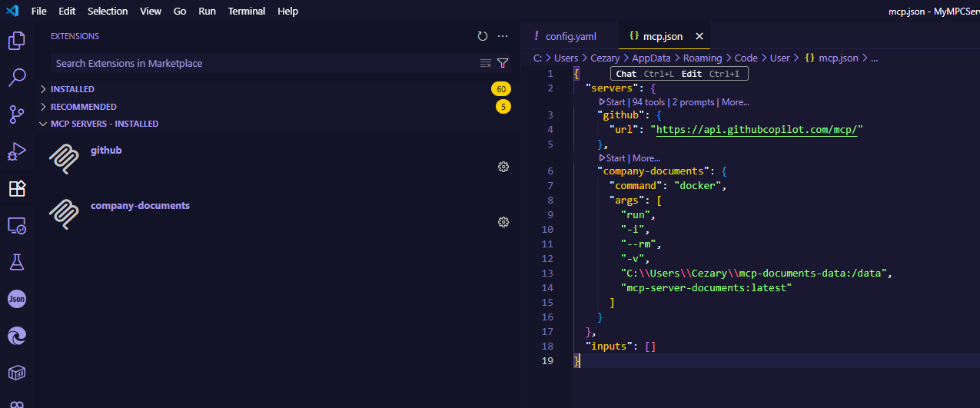
Task: Open the Run menu
Action: (207, 12)
